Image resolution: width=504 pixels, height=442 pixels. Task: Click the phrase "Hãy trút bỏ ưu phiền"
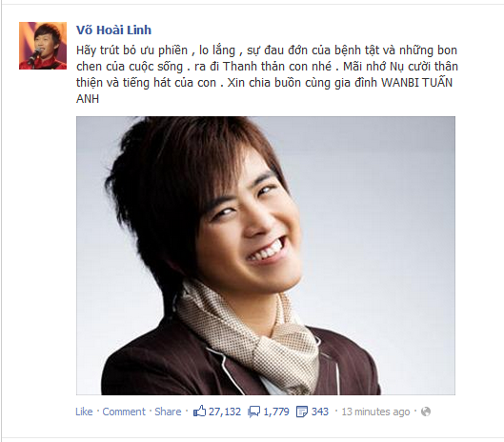tap(131, 50)
